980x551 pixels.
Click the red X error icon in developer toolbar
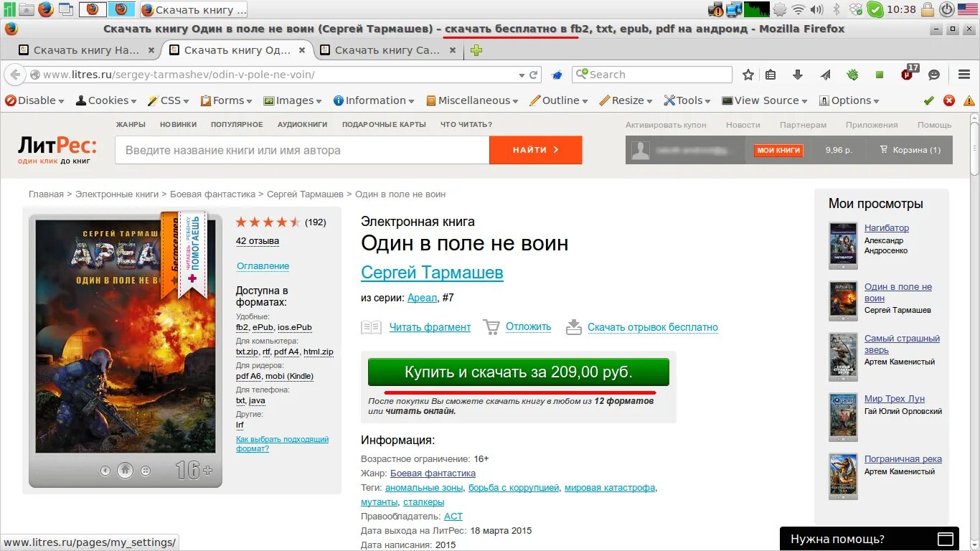(949, 100)
